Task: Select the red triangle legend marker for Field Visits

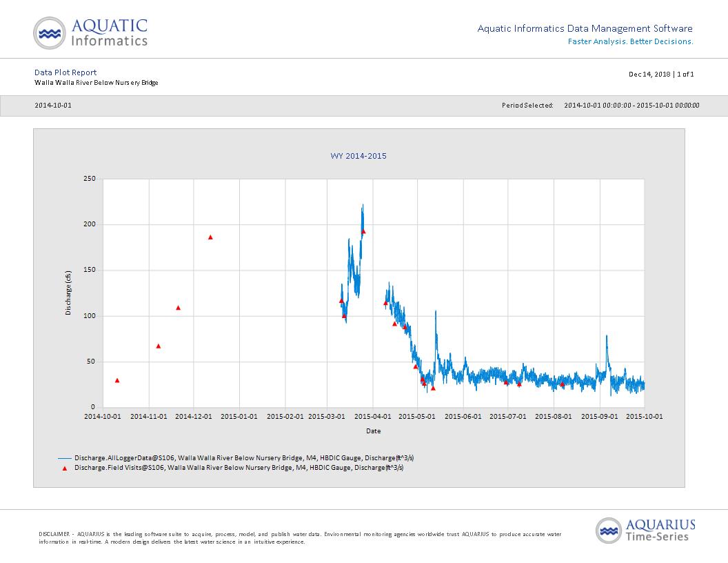Action: point(65,468)
